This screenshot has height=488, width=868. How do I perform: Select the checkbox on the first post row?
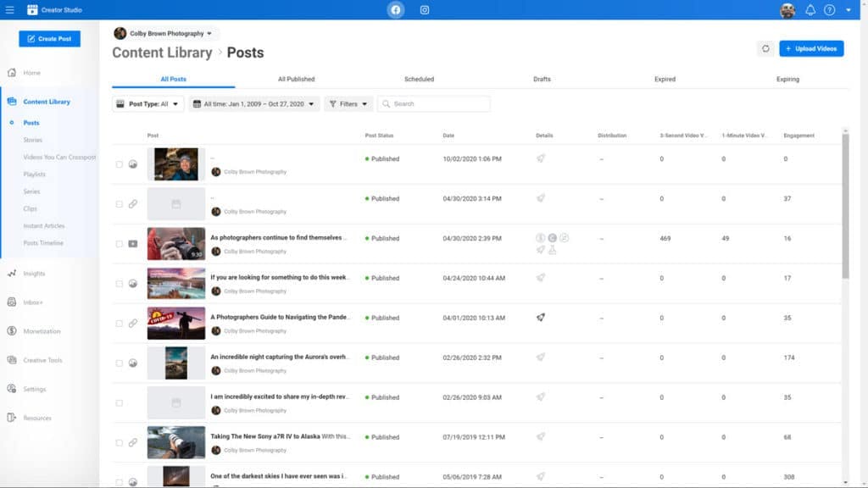pos(120,164)
